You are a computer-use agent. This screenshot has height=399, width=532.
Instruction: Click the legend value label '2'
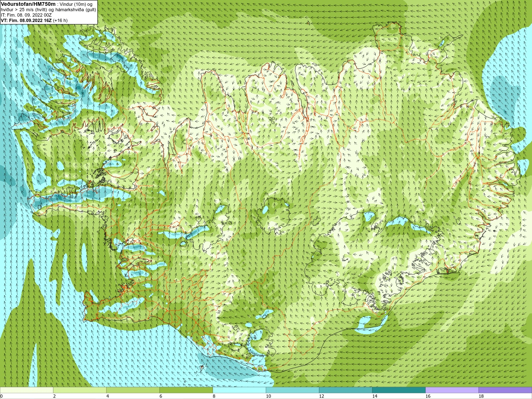click(x=54, y=396)
